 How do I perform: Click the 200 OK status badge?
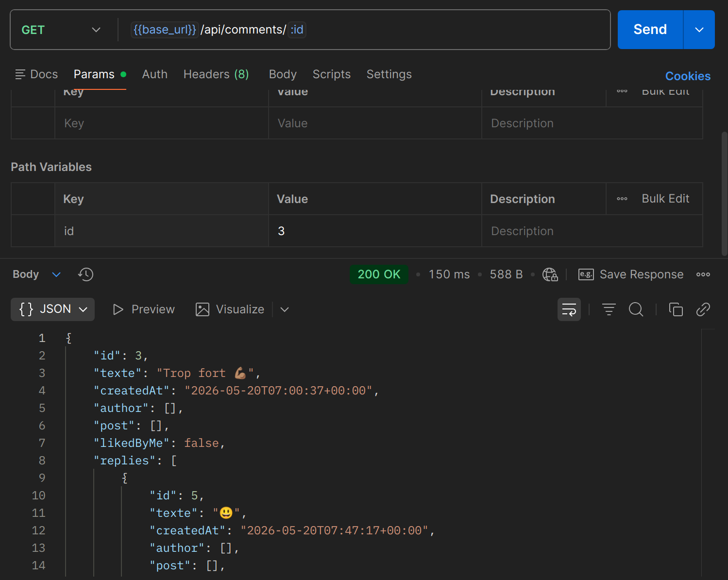[379, 274]
